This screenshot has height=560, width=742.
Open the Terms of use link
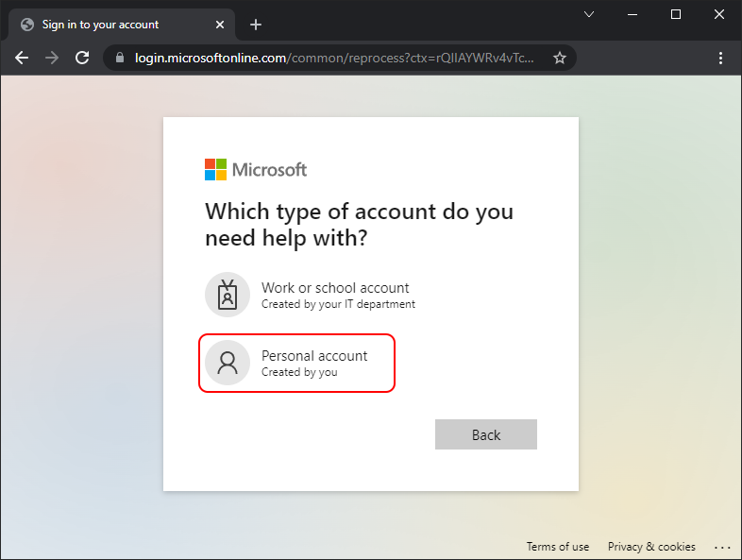(x=557, y=547)
